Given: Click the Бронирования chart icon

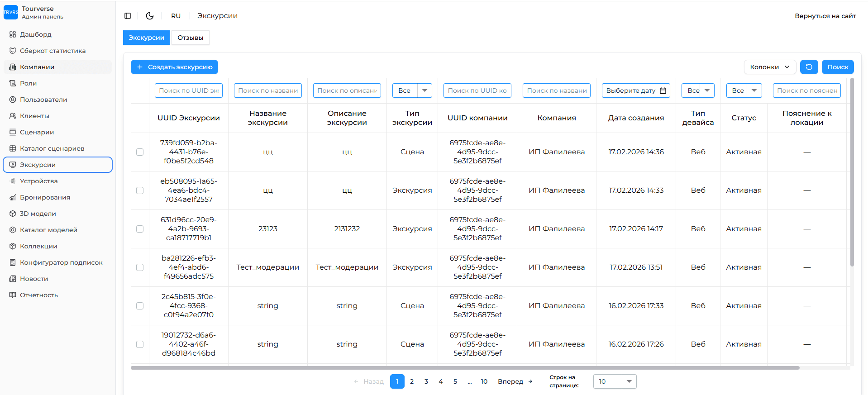Looking at the screenshot, I should pos(13,197).
